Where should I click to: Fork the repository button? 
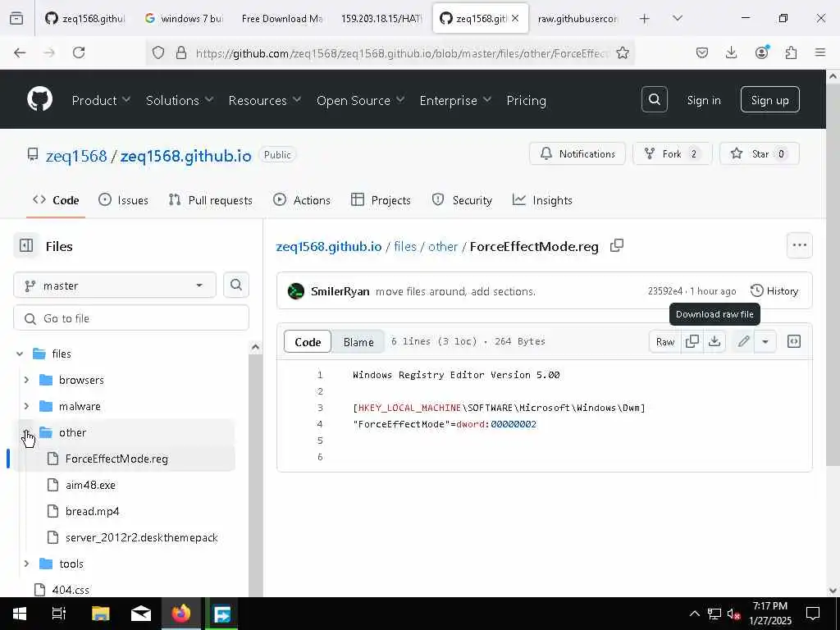point(673,153)
